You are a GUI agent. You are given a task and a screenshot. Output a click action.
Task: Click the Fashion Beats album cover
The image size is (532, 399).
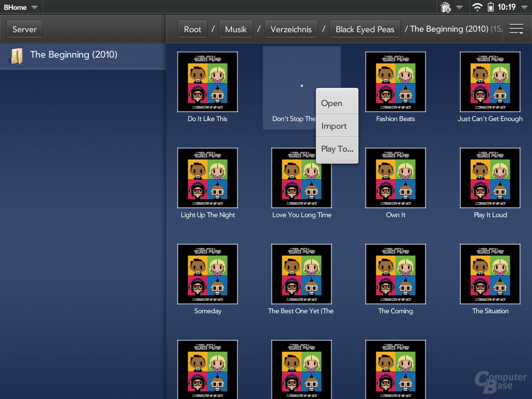pyautogui.click(x=395, y=82)
